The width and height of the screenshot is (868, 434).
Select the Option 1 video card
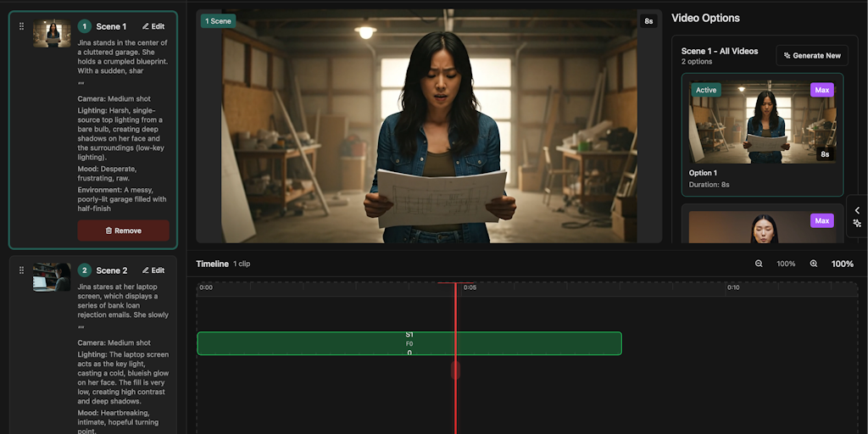point(762,136)
